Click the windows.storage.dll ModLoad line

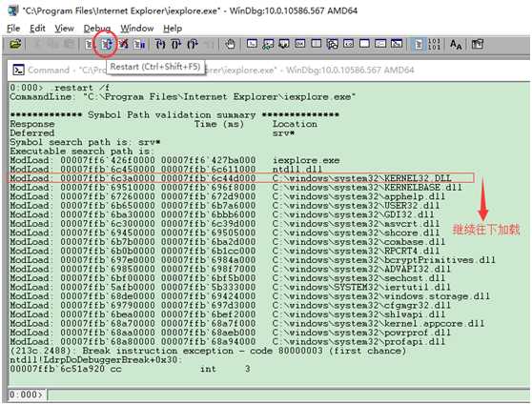click(x=250, y=296)
